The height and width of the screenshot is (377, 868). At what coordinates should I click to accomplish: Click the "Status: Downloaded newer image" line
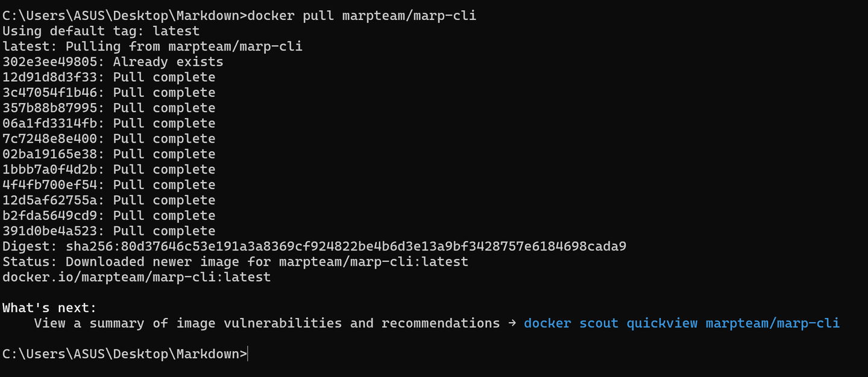coord(235,262)
